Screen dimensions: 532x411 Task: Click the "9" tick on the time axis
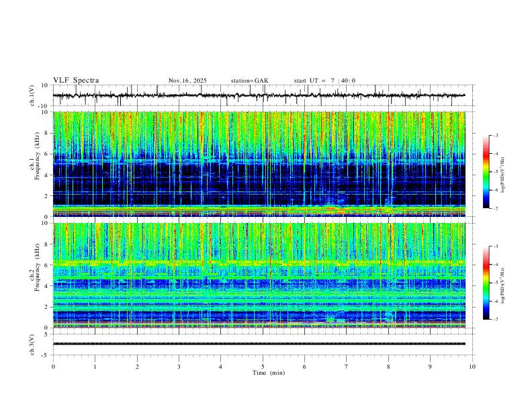point(430,367)
